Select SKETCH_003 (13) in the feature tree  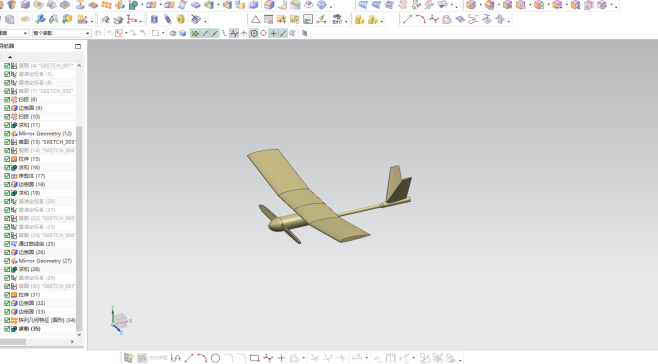point(47,142)
